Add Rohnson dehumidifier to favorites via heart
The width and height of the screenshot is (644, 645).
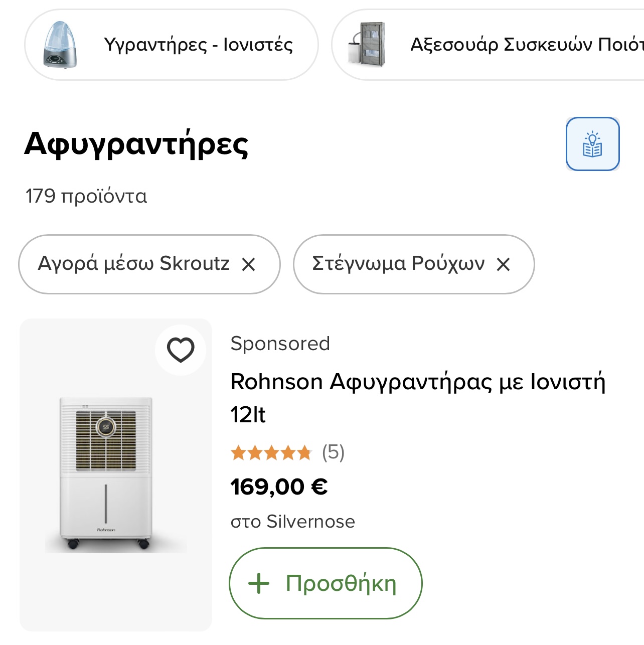point(181,350)
